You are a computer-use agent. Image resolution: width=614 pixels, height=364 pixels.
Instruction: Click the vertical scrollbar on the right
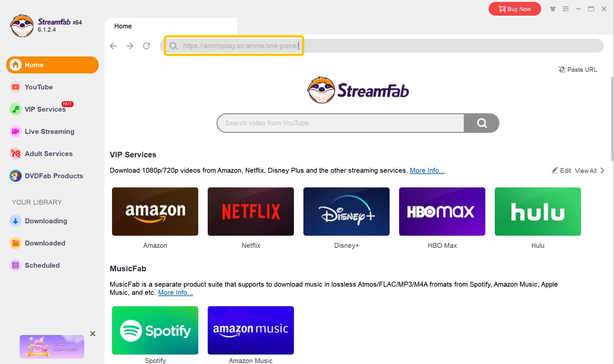click(612, 119)
